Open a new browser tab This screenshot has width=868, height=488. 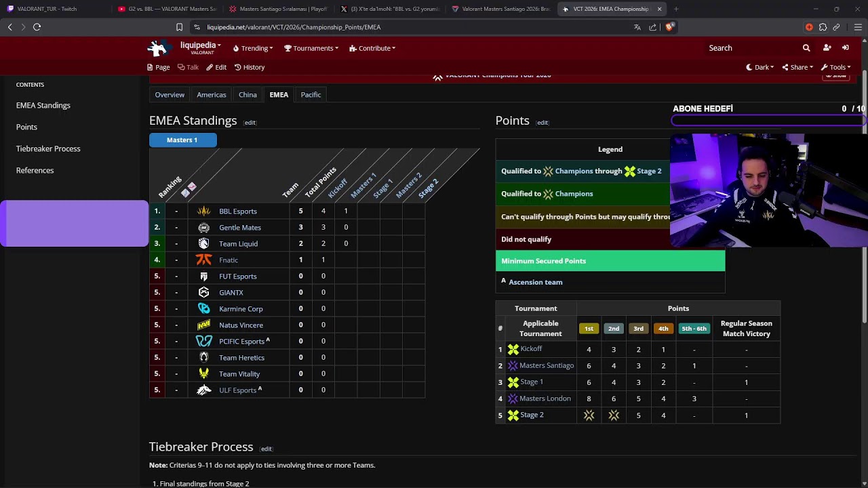pyautogui.click(x=676, y=9)
